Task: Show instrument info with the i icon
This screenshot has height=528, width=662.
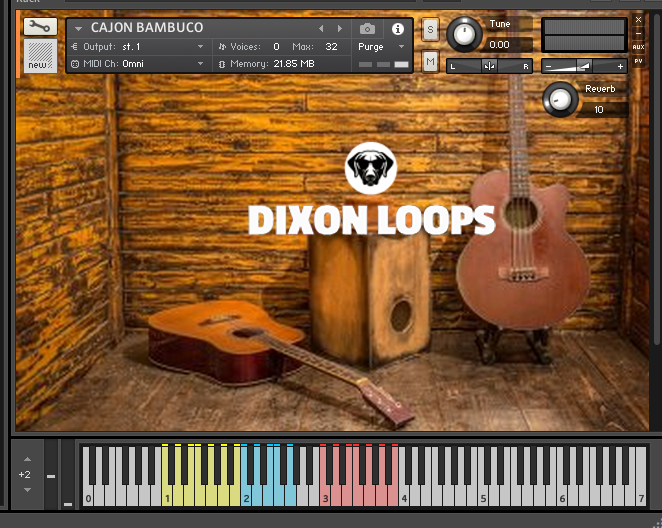Action: pyautogui.click(x=398, y=28)
